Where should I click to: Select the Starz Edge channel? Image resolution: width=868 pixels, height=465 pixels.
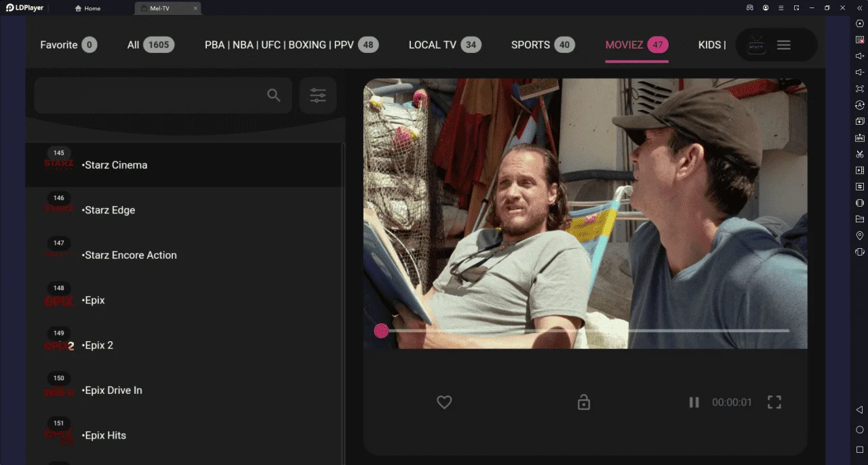(x=184, y=210)
